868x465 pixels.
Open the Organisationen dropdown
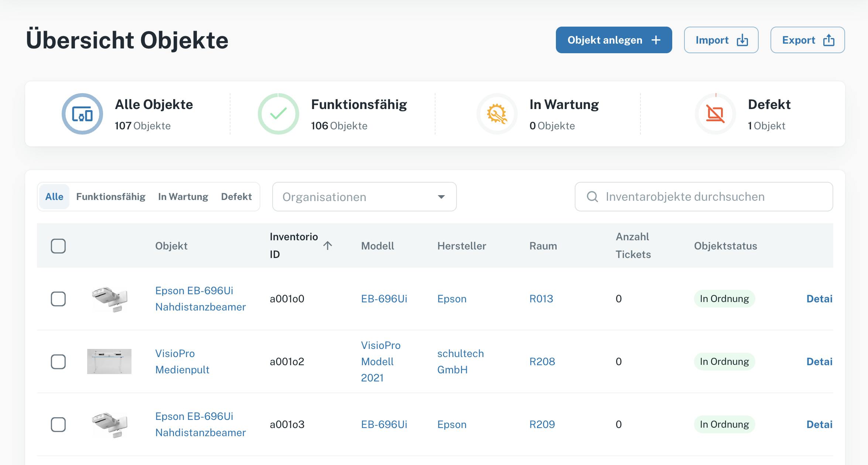tap(364, 197)
